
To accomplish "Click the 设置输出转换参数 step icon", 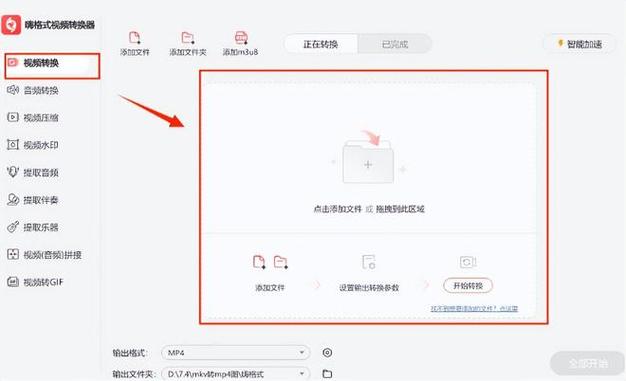I will tap(369, 262).
